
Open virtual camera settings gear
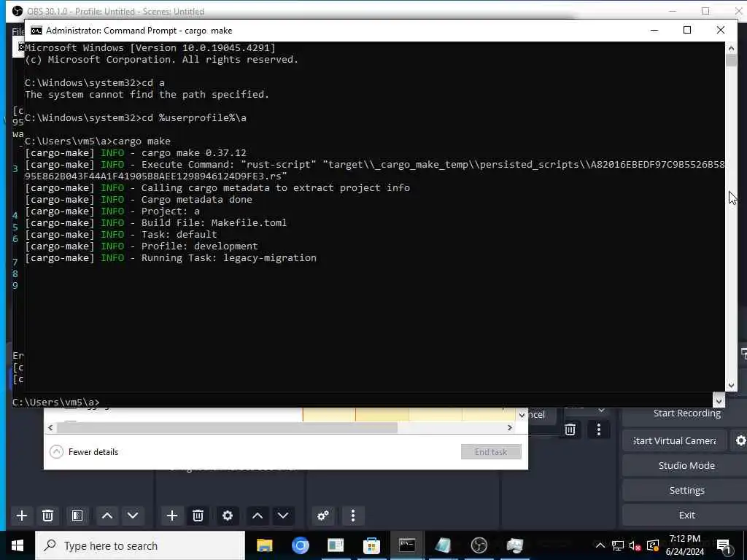pos(740,440)
